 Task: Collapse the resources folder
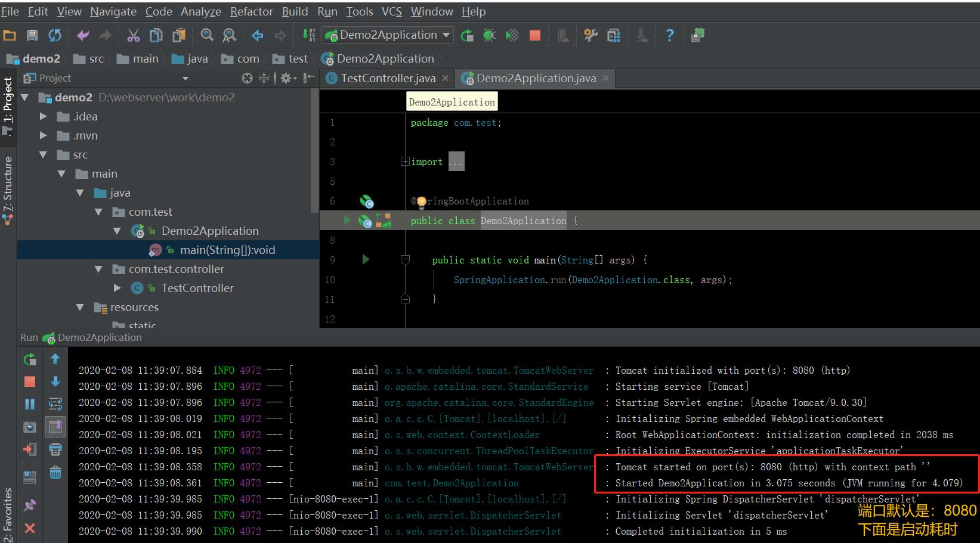[x=80, y=307]
